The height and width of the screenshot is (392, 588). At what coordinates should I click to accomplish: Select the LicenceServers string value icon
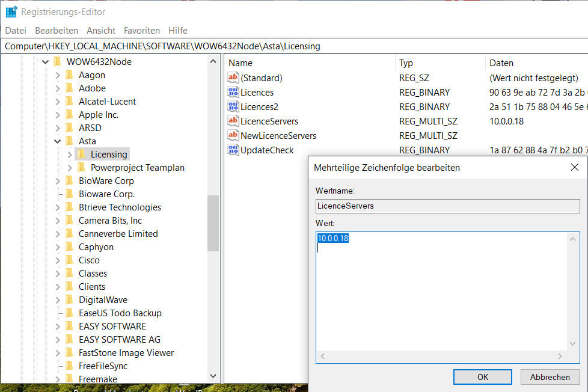tap(233, 121)
